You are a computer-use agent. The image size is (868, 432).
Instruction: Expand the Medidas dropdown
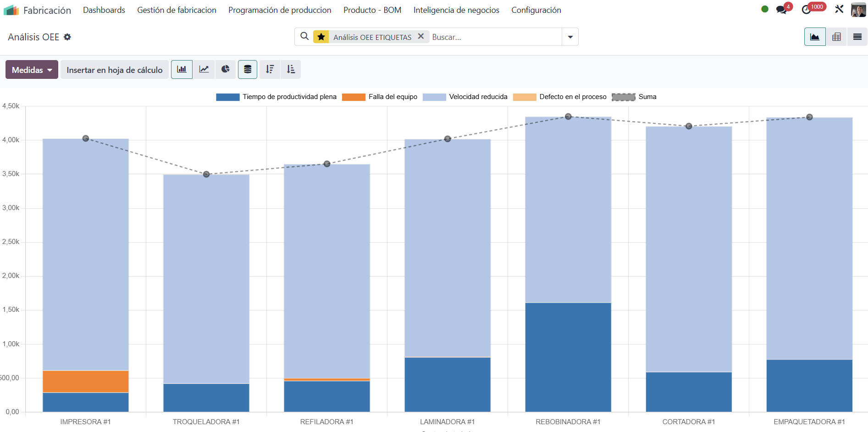point(32,70)
